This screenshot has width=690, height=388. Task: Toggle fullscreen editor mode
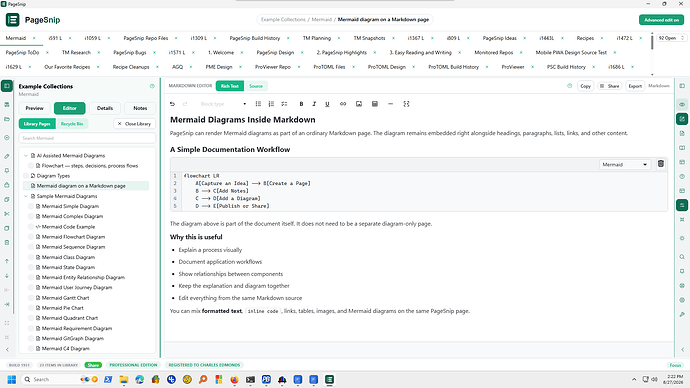[x=406, y=104]
